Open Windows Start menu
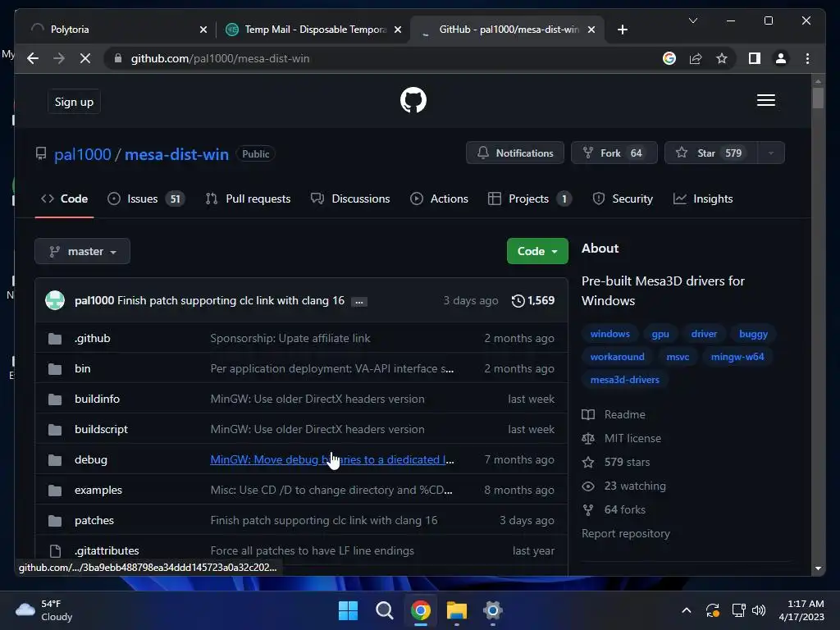Viewport: 840px width, 630px height. coord(348,610)
